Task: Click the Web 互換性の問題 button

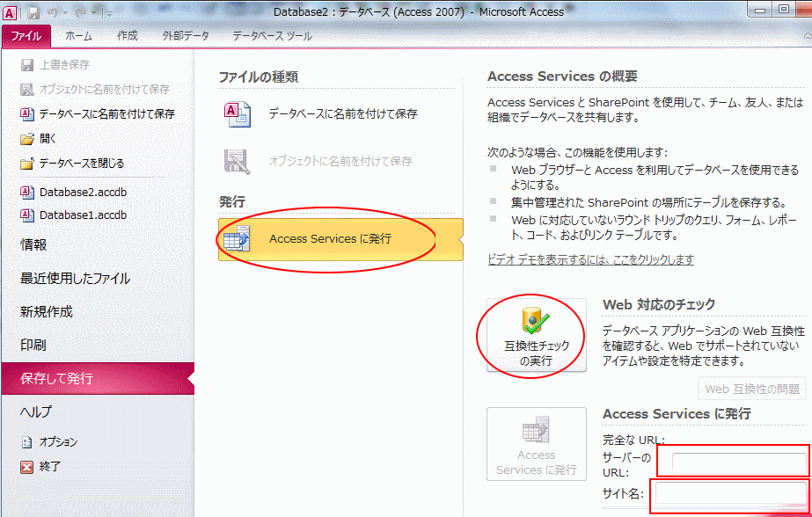Action: (752, 389)
